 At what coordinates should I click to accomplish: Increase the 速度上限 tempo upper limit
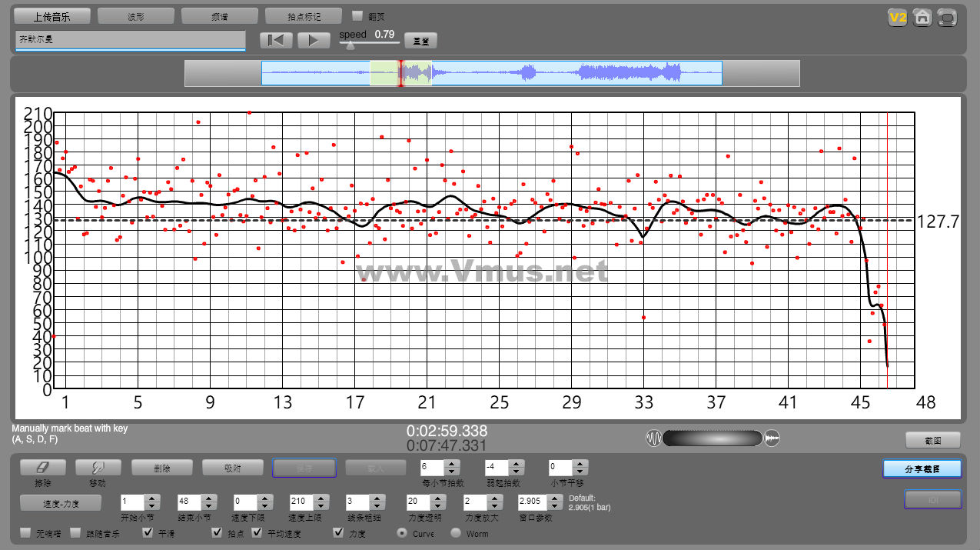[321, 498]
